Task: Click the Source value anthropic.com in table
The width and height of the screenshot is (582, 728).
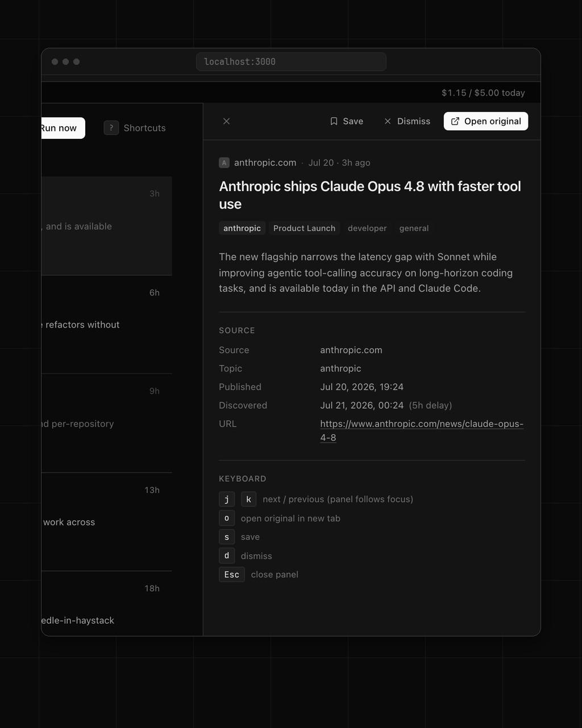Action: point(351,350)
